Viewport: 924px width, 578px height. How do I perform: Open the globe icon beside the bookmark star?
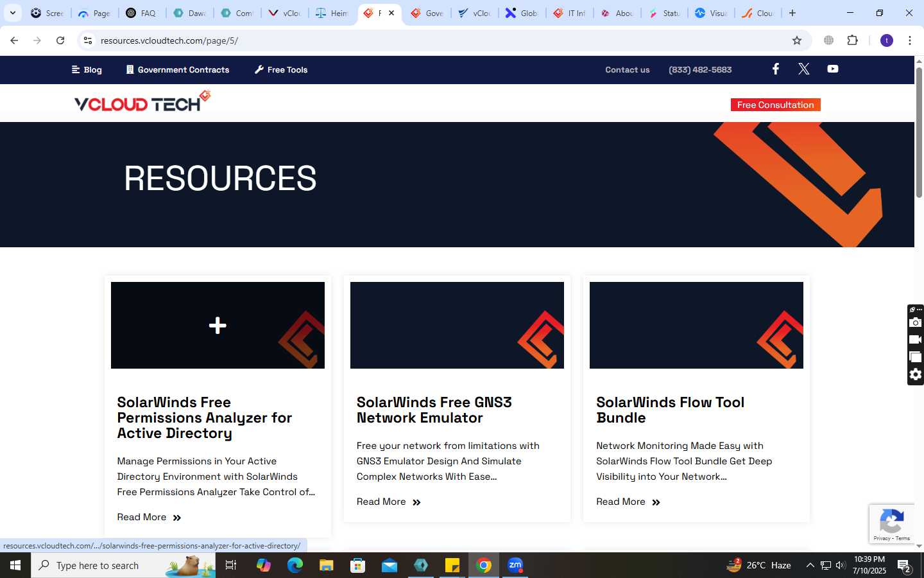pos(829,40)
